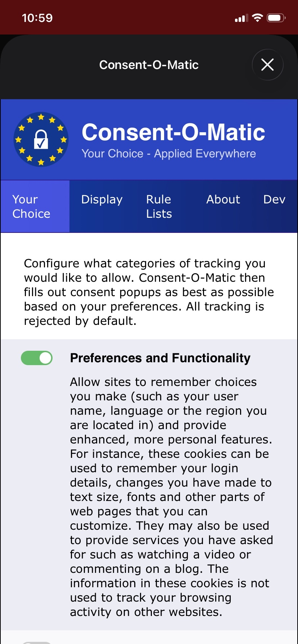Open the Display tab
298x644 pixels.
point(101,200)
